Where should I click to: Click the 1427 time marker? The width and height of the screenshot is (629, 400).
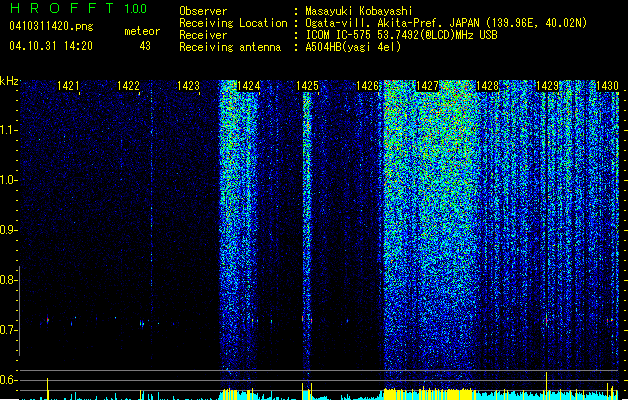tap(427, 86)
